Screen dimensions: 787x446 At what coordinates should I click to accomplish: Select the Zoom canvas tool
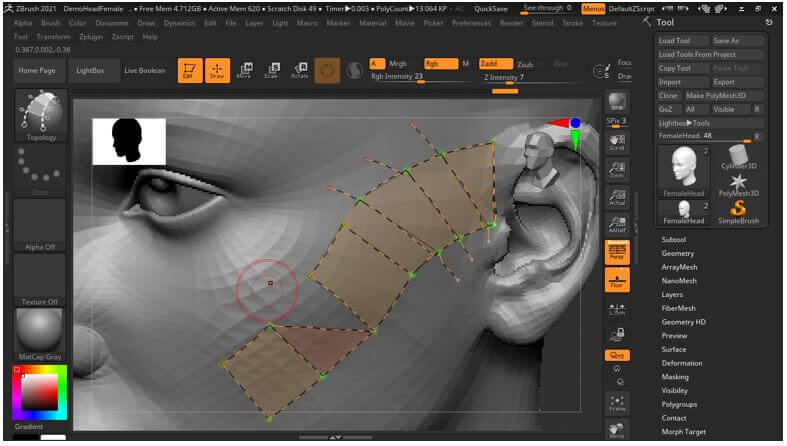[x=617, y=170]
